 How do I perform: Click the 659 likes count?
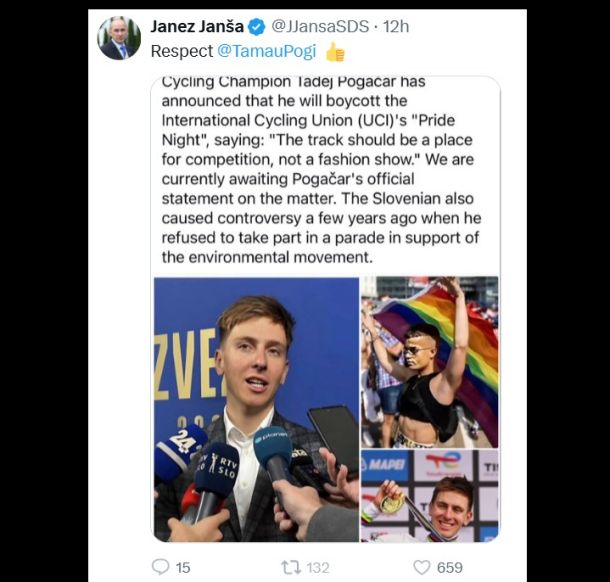pyautogui.click(x=449, y=568)
